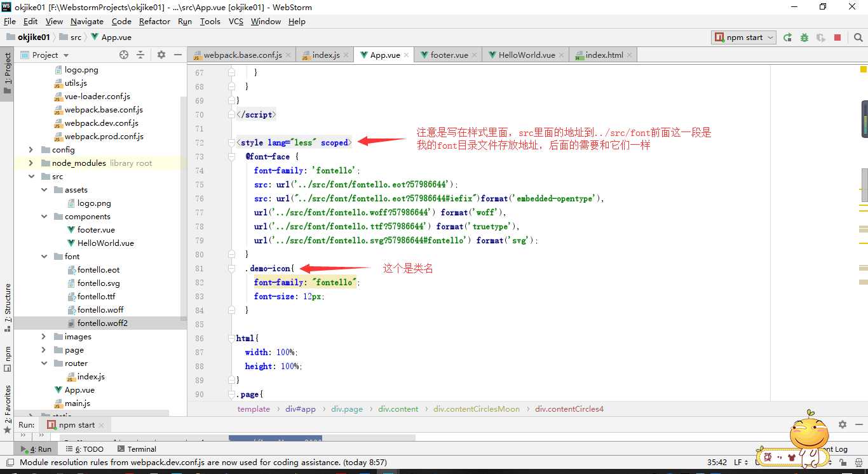
Task: Select div.contentCircles4 in the bottom breadcrumb
Action: [x=569, y=409]
